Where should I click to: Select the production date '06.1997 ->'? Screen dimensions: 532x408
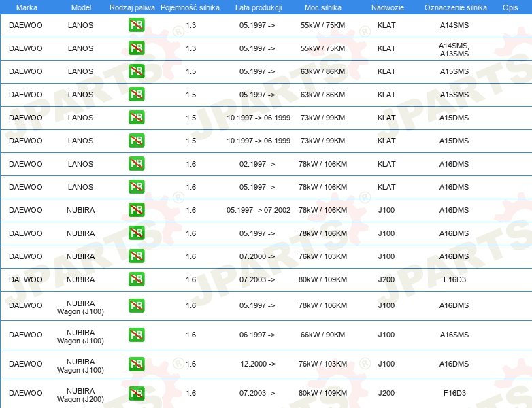pos(257,335)
